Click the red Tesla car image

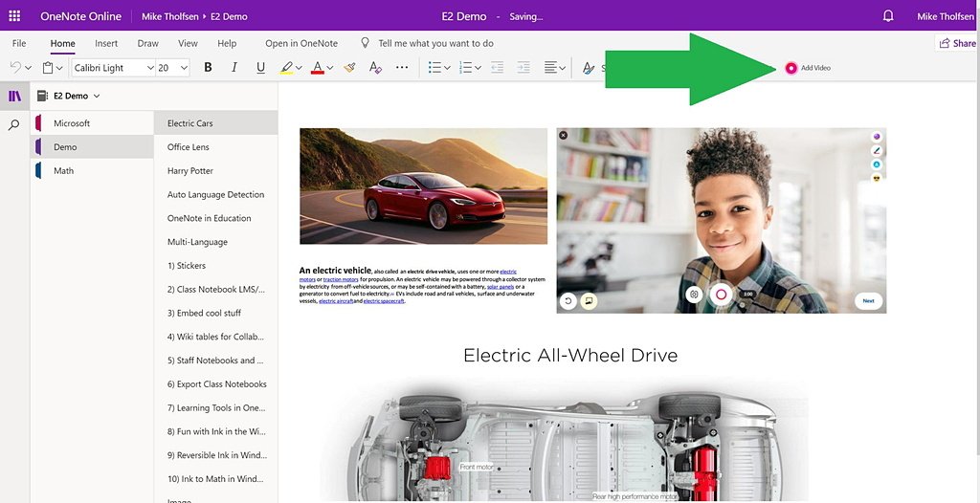point(423,186)
